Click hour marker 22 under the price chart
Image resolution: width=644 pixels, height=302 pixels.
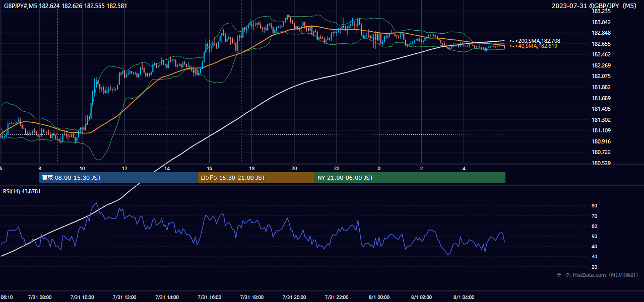click(x=337, y=169)
